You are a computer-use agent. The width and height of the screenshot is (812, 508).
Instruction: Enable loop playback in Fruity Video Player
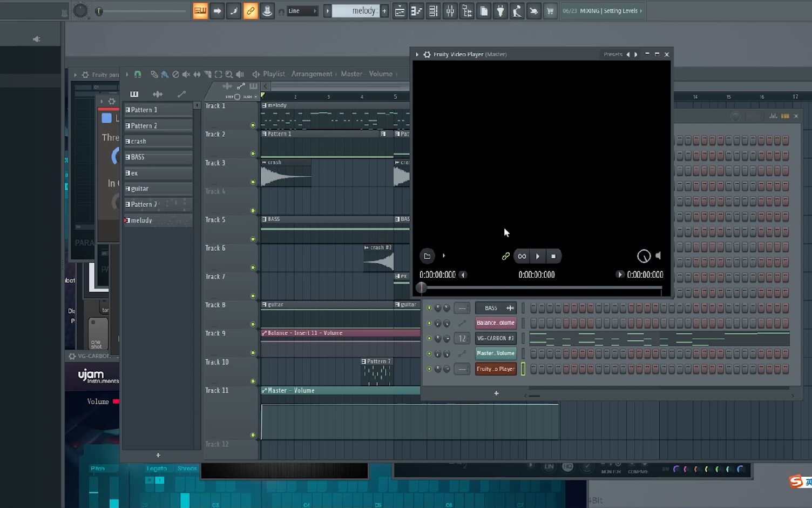(522, 256)
